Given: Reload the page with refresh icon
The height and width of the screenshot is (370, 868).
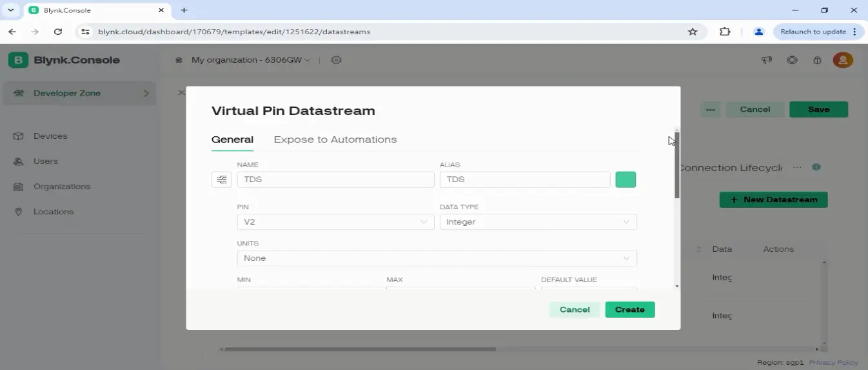Looking at the screenshot, I should pyautogui.click(x=58, y=32).
